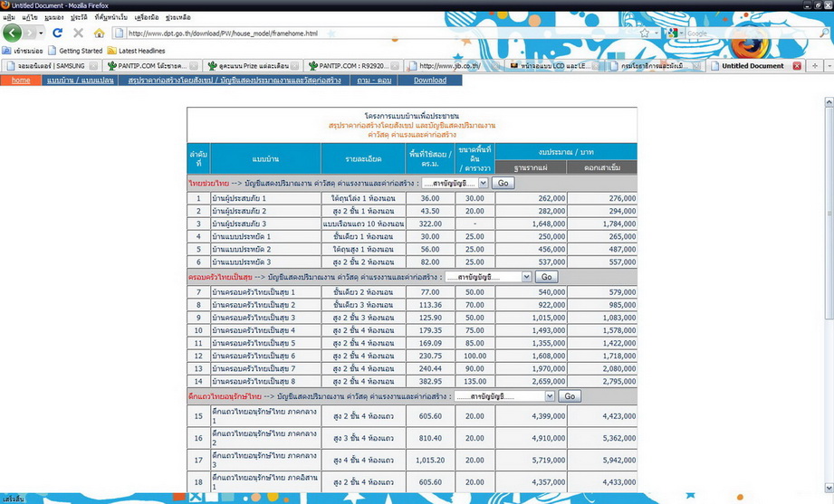
Task: Click Go button in ตึกแถวไทยอนุรักษ์ไทย row
Action: tap(570, 396)
